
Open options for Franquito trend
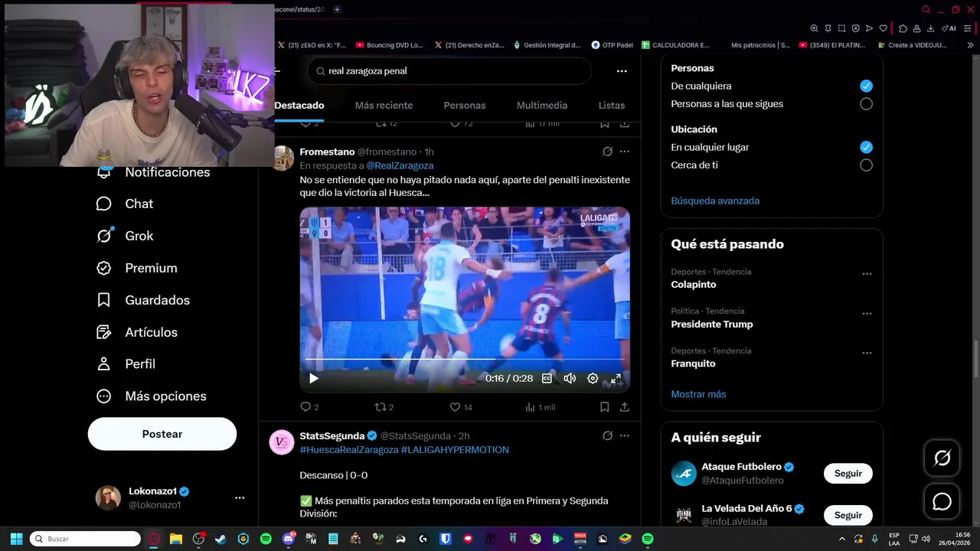point(867,354)
